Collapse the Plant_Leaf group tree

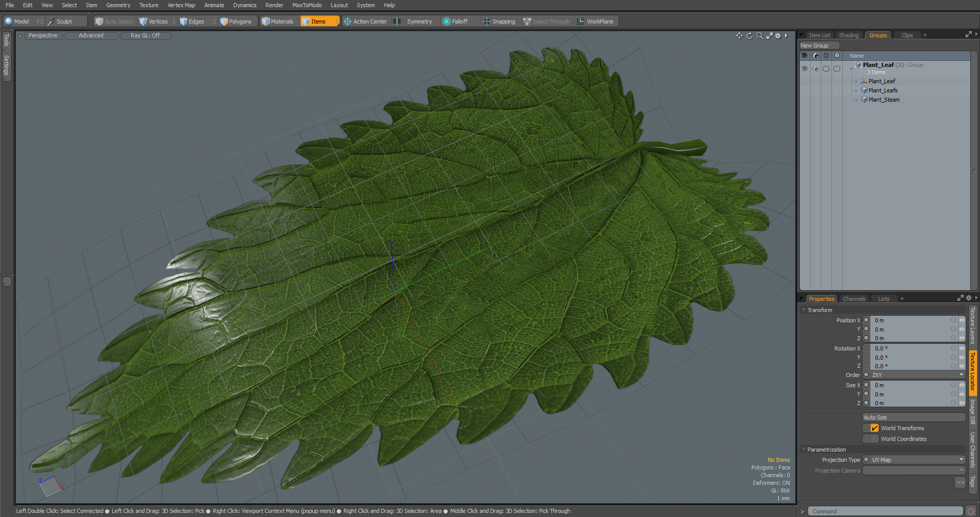(x=851, y=68)
